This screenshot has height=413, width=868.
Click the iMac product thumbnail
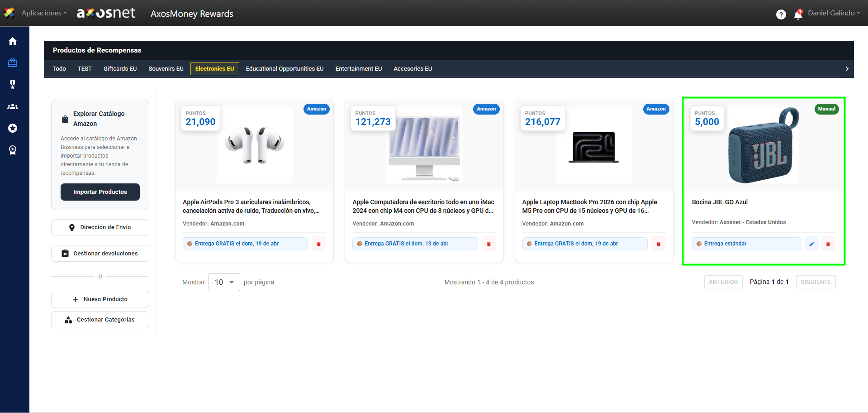[424, 145]
